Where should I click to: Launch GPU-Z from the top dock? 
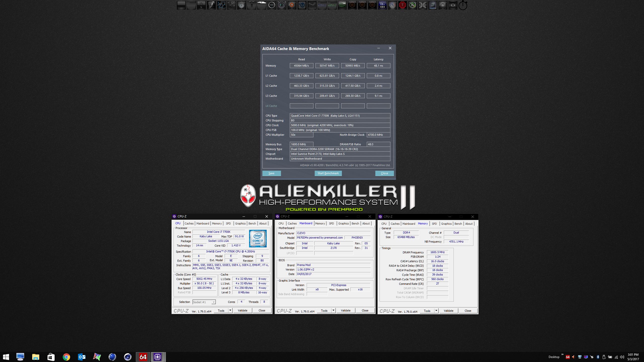332,5
